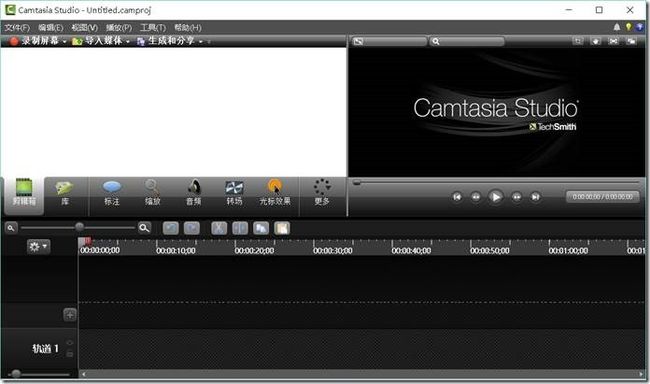Click the timeline zoom slider handle
The width and height of the screenshot is (650, 384).
(x=79, y=227)
